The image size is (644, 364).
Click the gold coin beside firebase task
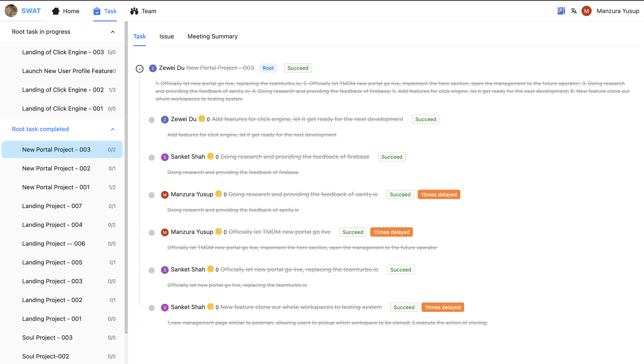(x=210, y=156)
